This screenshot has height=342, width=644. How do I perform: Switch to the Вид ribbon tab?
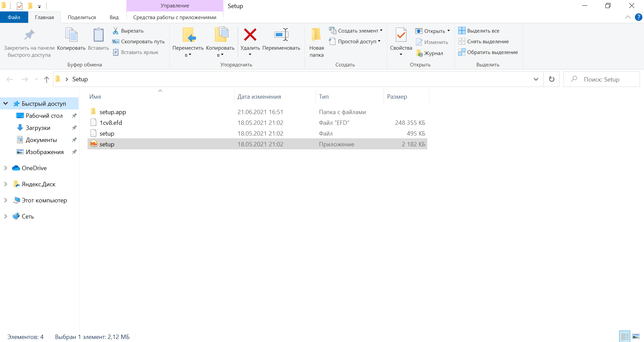click(x=114, y=17)
